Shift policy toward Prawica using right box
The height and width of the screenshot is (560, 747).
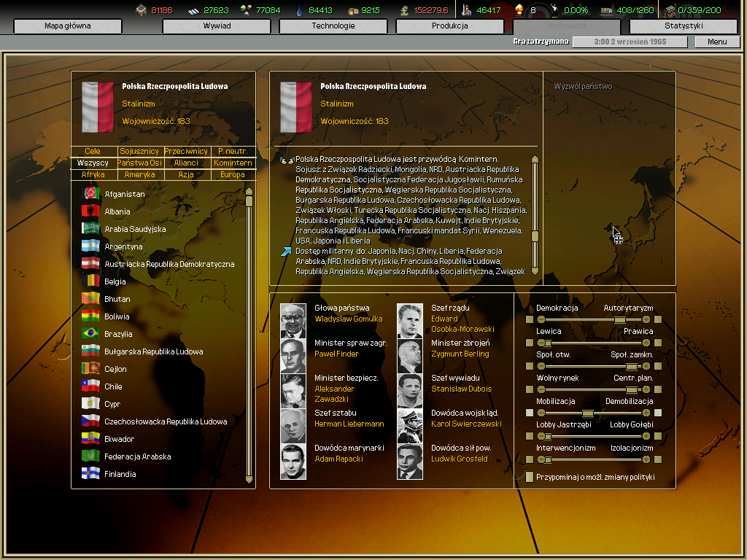658,343
